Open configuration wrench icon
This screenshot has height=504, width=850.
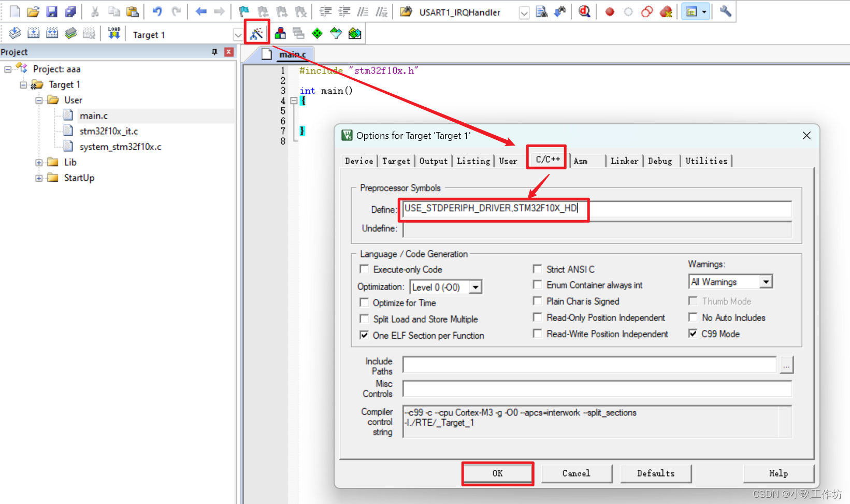point(725,11)
